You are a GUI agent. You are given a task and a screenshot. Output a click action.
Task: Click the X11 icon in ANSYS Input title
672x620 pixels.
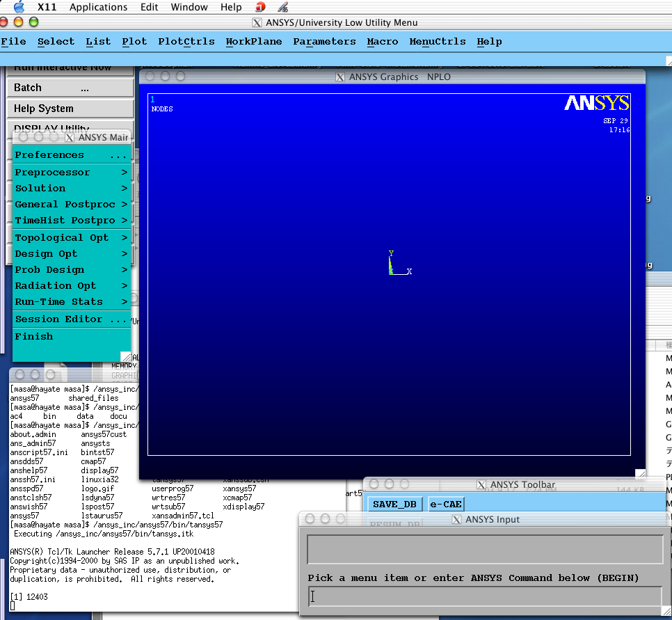point(457,520)
